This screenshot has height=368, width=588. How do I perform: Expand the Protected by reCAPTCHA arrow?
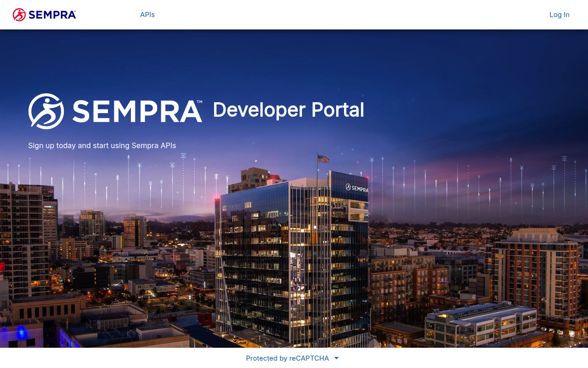click(336, 358)
